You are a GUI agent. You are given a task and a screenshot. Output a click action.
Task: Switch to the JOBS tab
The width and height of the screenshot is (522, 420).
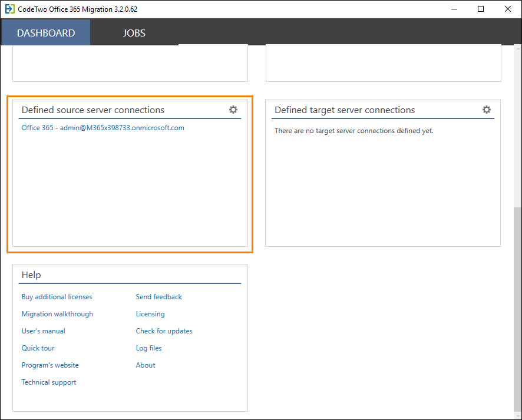click(134, 33)
